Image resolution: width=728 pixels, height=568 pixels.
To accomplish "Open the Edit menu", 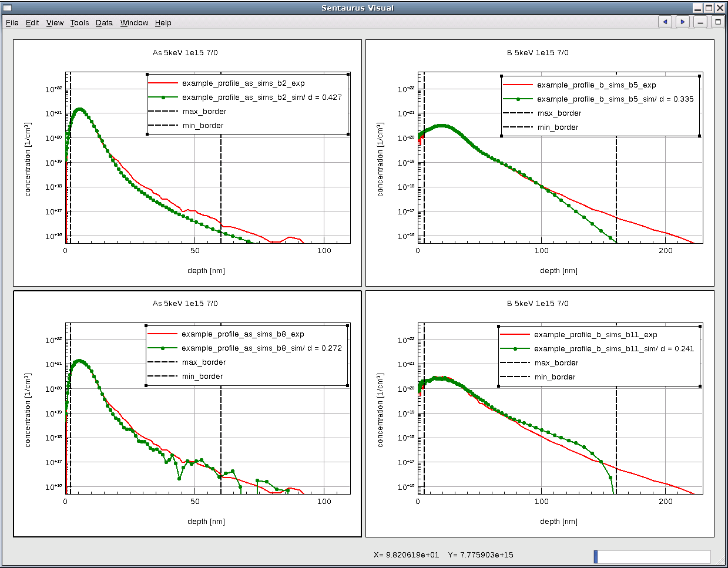I will tap(32, 23).
